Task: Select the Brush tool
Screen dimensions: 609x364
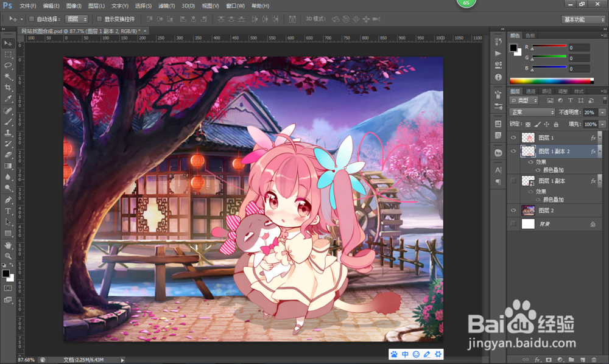Action: point(8,122)
